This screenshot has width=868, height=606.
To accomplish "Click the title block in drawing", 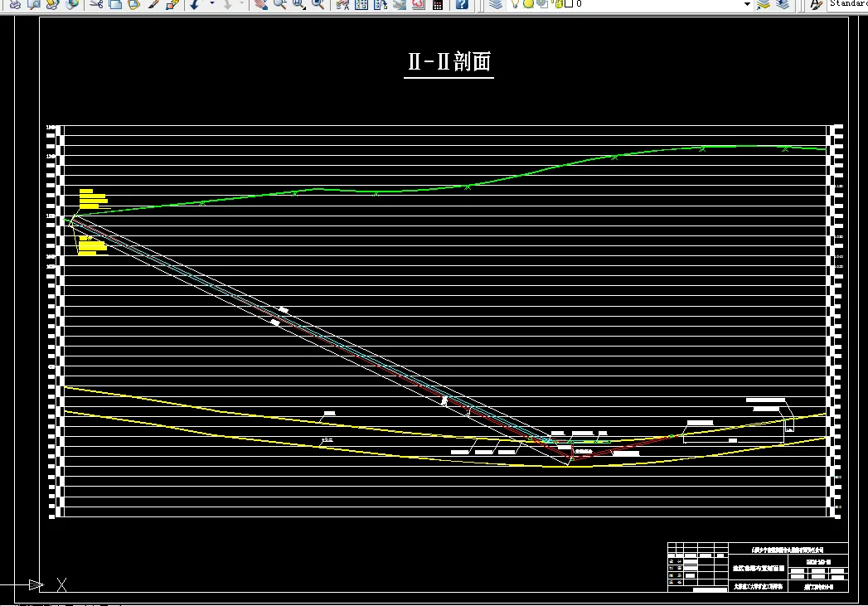I will tap(758, 567).
